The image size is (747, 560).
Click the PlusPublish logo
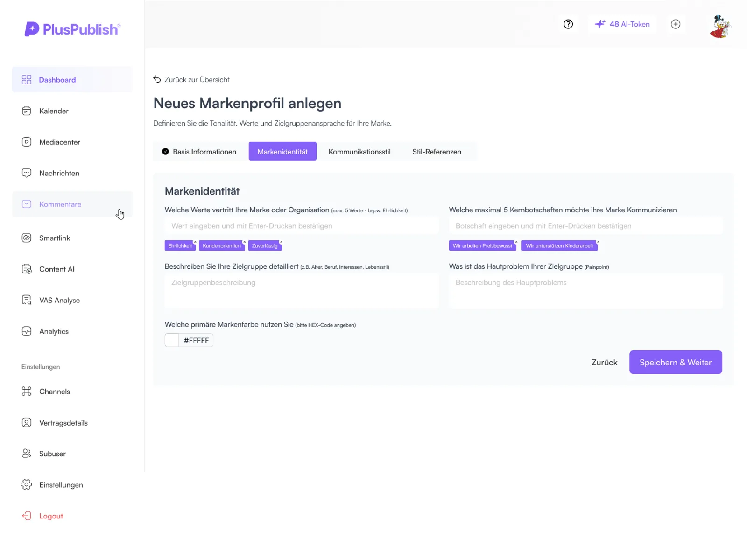point(72,29)
